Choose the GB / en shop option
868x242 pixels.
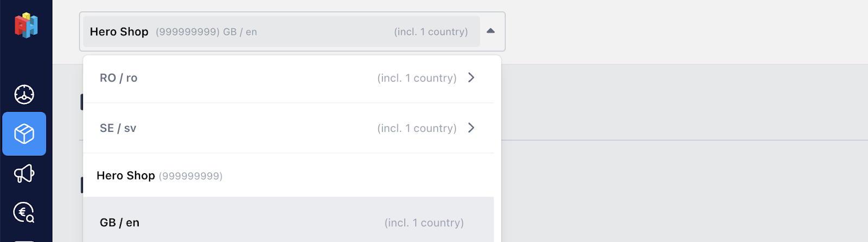point(289,222)
